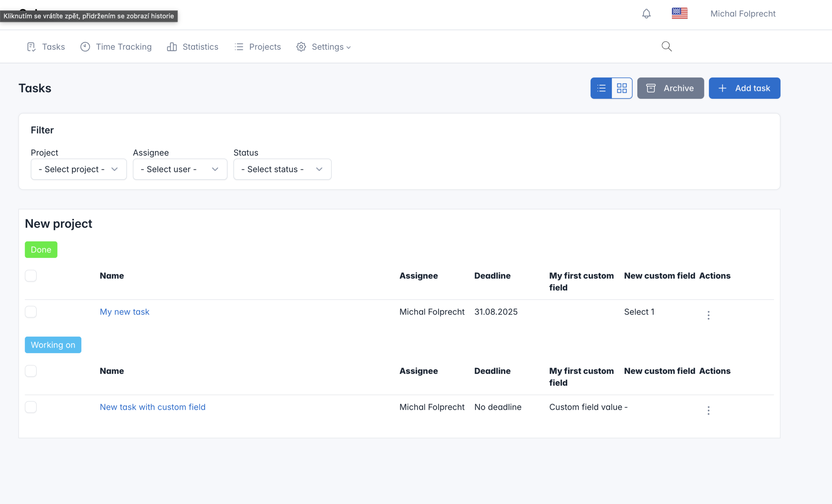Viewport: 832px width, 504px height.
Task: Click the notification bell icon
Action: coord(646,14)
